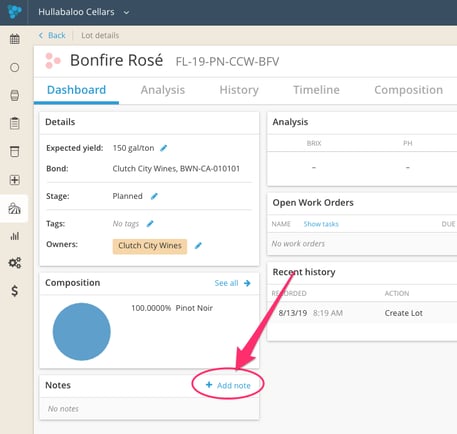Open the bar chart reports icon
Screen dimensions: 457x434
coord(14,236)
